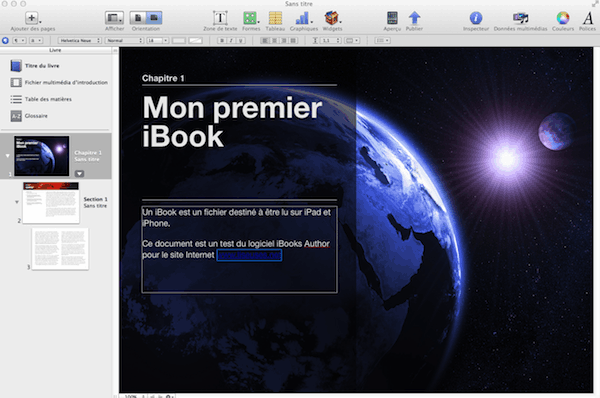
Task: Center the text alignment
Action: (x=274, y=40)
